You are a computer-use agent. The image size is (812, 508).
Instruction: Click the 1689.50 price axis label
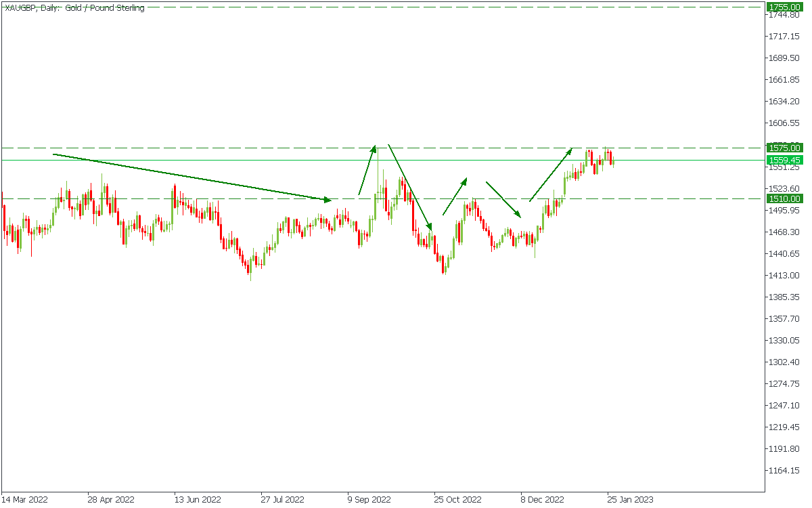(784, 58)
